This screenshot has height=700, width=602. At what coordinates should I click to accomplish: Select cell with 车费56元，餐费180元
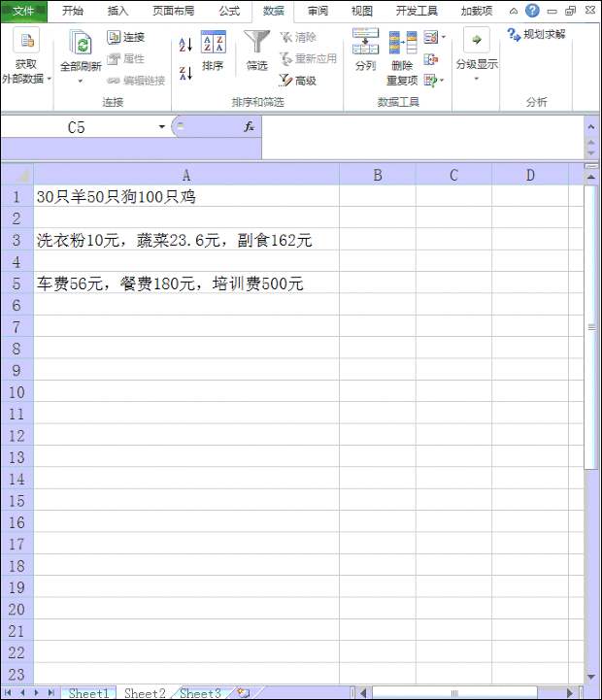pyautogui.click(x=186, y=283)
